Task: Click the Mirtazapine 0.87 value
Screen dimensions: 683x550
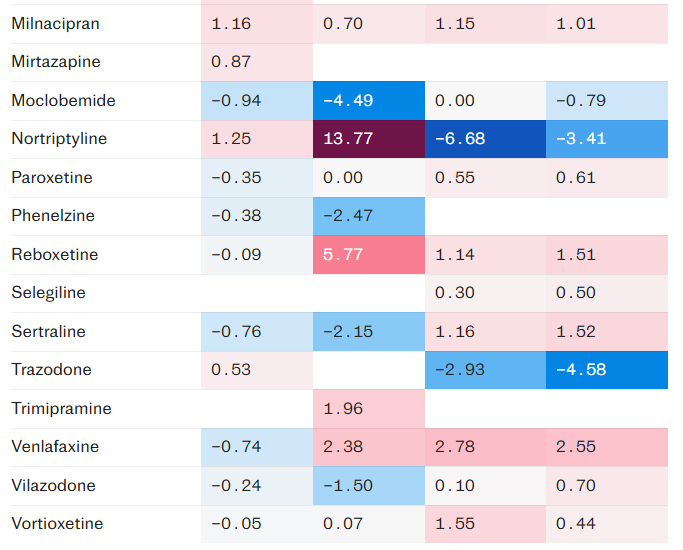Action: tap(231, 62)
